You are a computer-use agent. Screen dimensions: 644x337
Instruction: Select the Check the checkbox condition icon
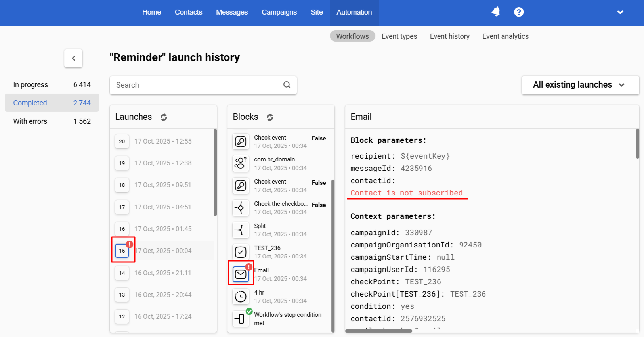241,208
